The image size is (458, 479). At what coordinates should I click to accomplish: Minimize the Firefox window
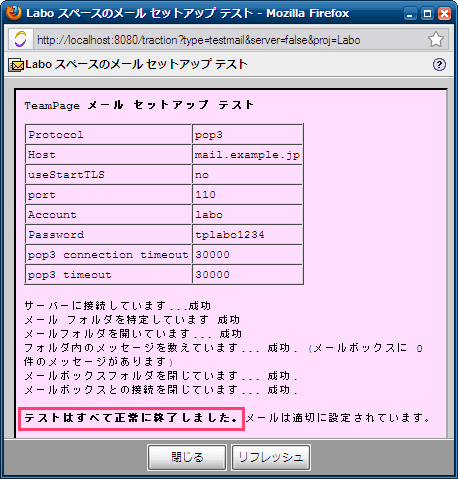tap(410, 14)
